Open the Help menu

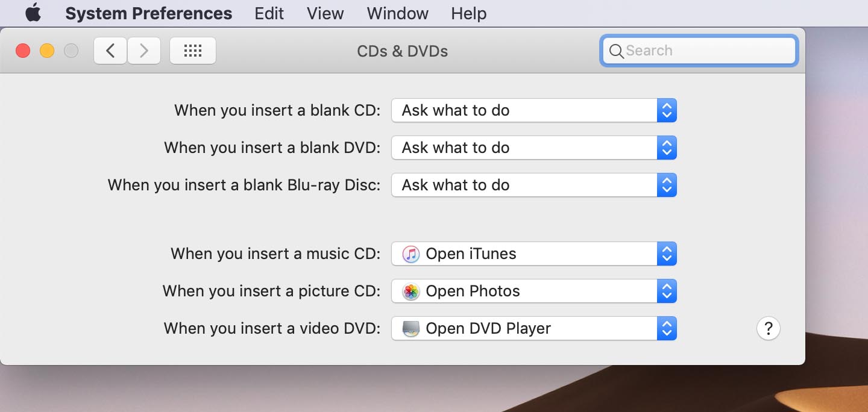[x=469, y=13]
